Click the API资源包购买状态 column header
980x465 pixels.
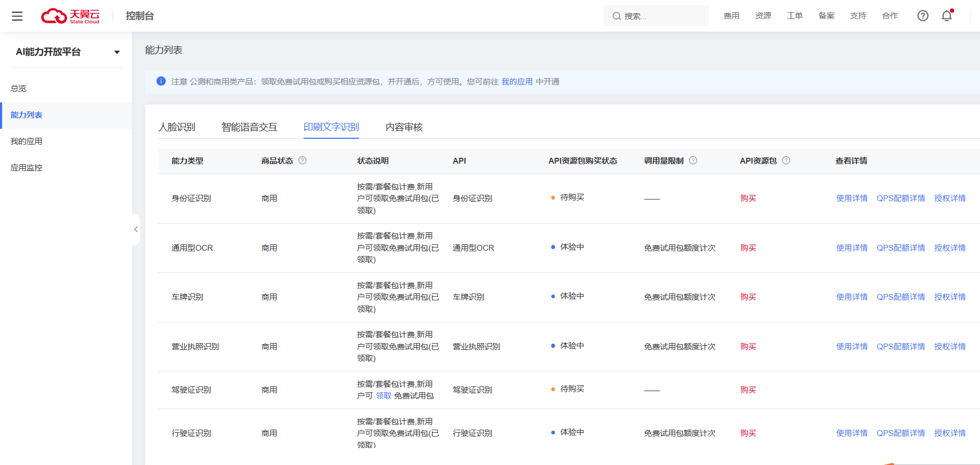[x=582, y=161]
